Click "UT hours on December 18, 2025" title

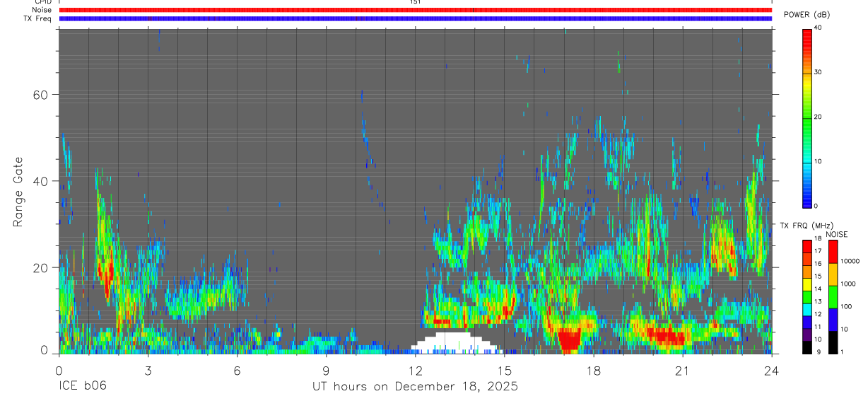tap(415, 387)
